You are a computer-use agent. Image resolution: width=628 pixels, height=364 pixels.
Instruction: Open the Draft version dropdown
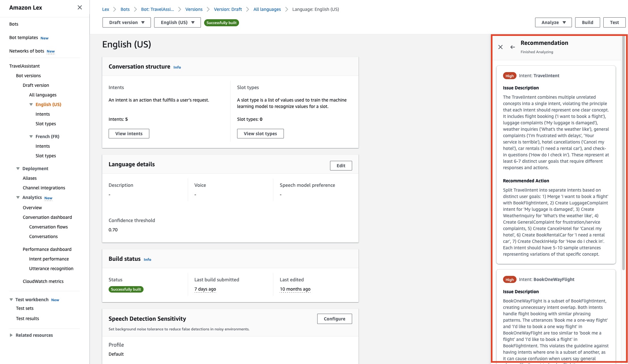(x=127, y=22)
